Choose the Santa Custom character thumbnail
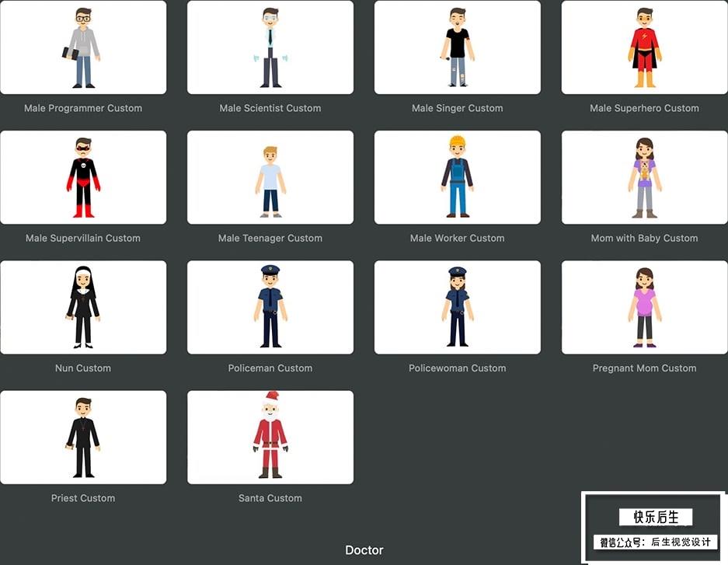 pyautogui.click(x=270, y=438)
